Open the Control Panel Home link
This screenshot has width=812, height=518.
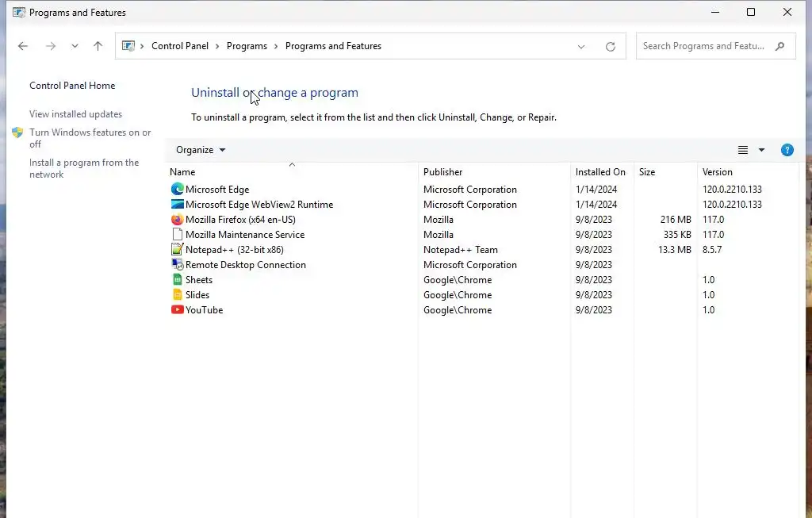click(72, 86)
